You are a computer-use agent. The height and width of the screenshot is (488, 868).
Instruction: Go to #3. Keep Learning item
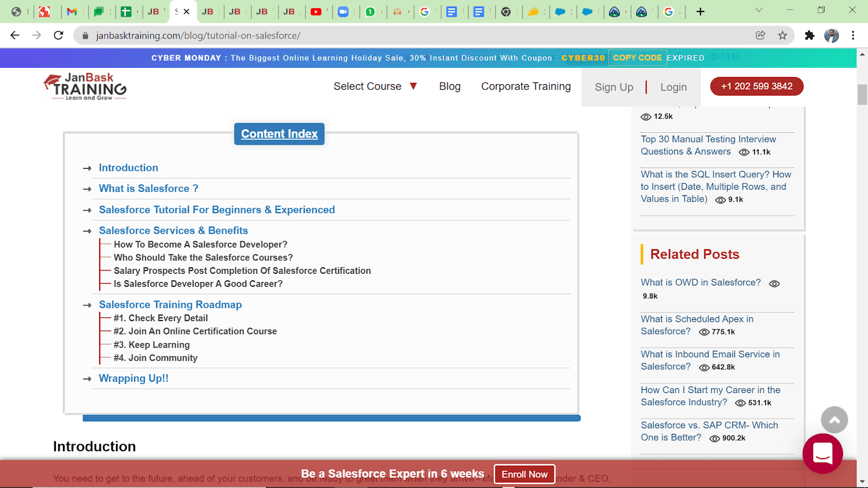click(x=152, y=345)
